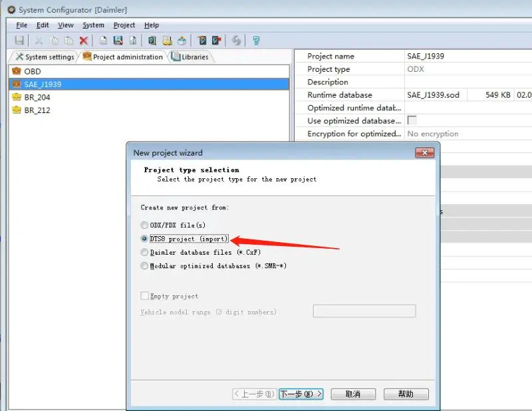Switch to the Libraries tab
Image resolution: width=532 pixels, height=411 pixels.
190,57
